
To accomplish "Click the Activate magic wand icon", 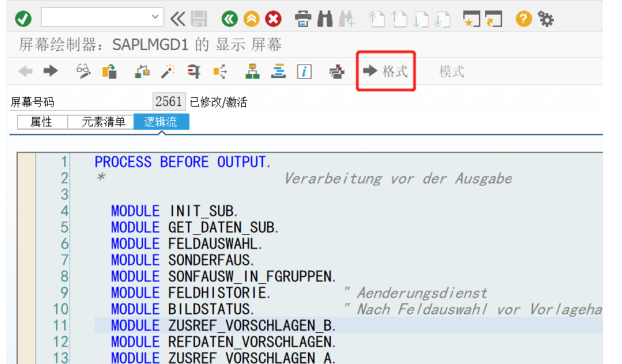I will tap(168, 71).
